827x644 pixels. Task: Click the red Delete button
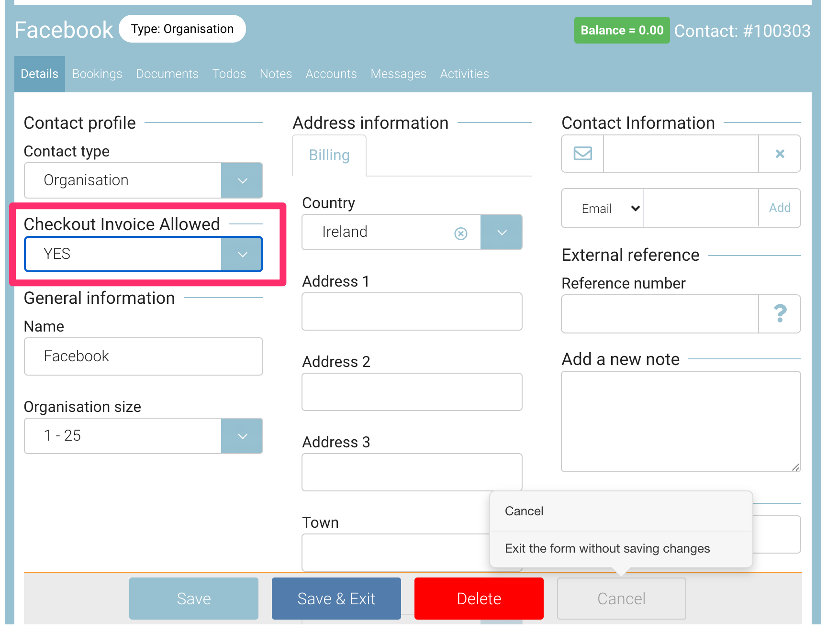[479, 599]
